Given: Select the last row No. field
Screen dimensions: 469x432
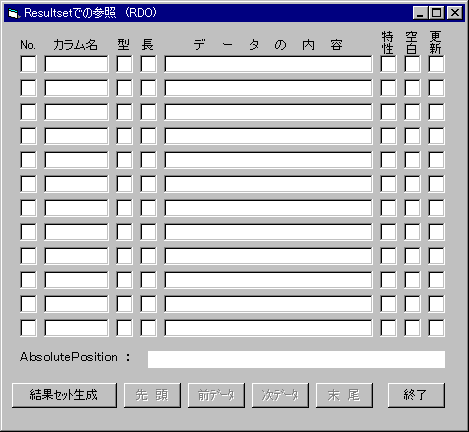Looking at the screenshot, I should [28, 328].
